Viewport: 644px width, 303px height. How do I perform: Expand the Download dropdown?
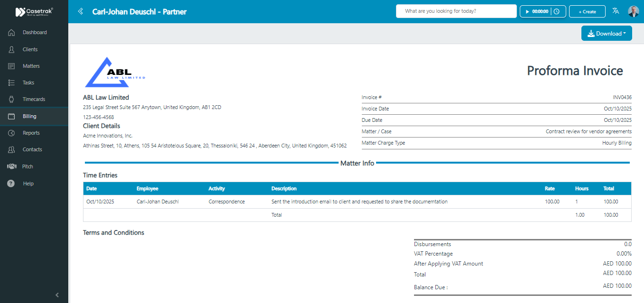(x=607, y=34)
